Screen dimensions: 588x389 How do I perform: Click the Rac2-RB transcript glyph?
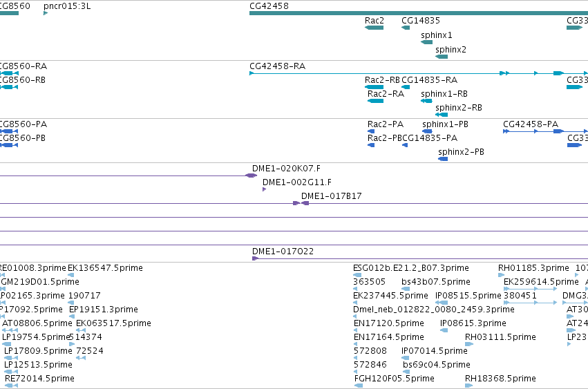(x=374, y=87)
